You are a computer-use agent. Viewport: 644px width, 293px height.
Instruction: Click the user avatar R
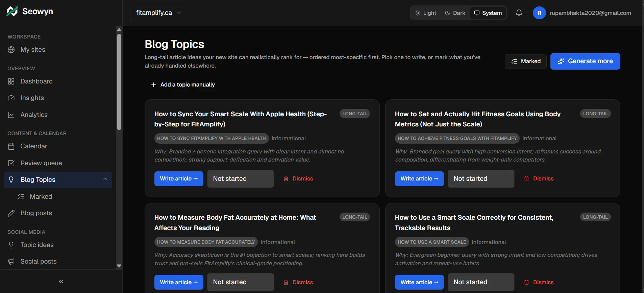click(539, 13)
